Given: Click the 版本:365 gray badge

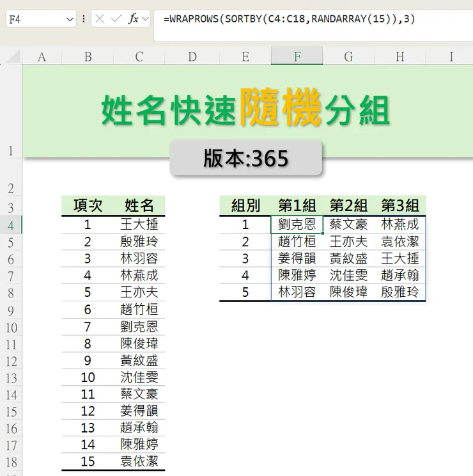Looking at the screenshot, I should tap(245, 158).
